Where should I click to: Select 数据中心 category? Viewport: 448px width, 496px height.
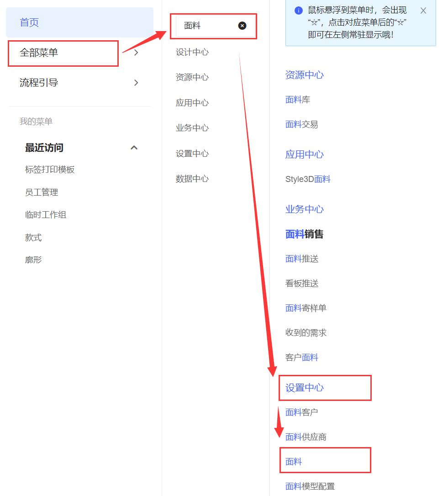[192, 179]
